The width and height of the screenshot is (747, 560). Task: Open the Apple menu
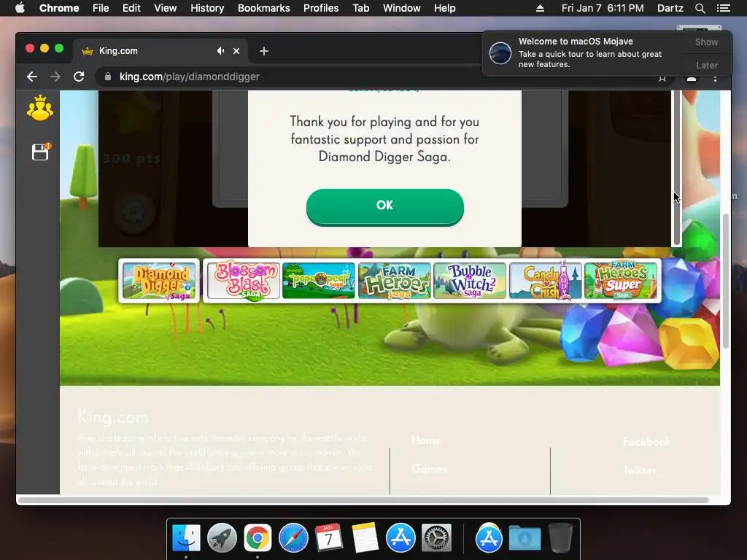[20, 8]
